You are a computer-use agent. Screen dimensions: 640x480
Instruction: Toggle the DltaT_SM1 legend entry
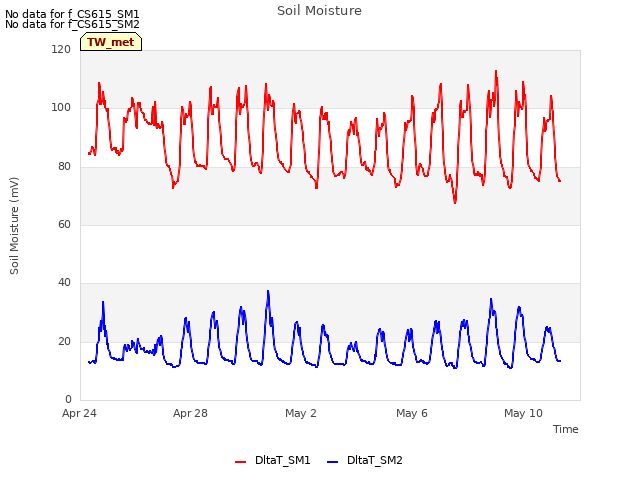[273, 460]
